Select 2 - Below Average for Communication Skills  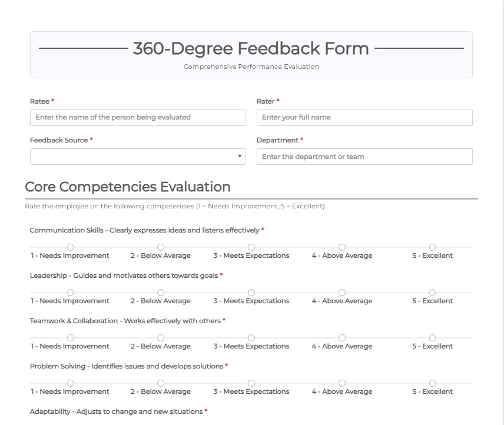[161, 247]
